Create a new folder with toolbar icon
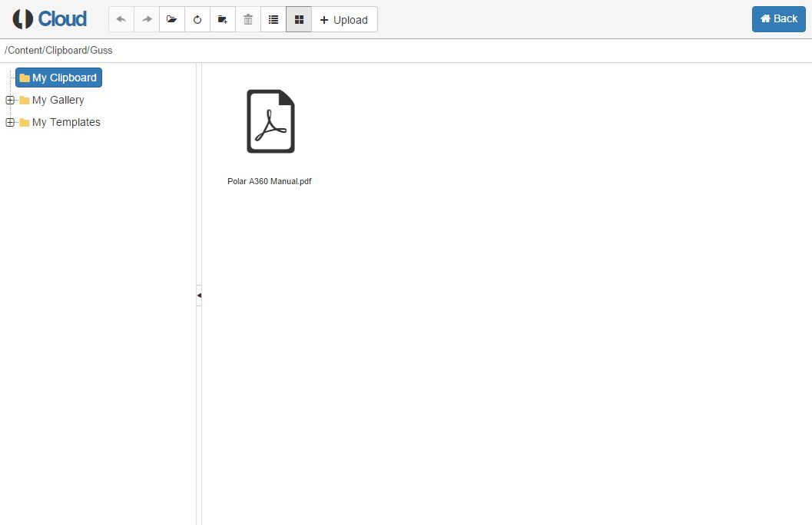812x525 pixels. 223,20
